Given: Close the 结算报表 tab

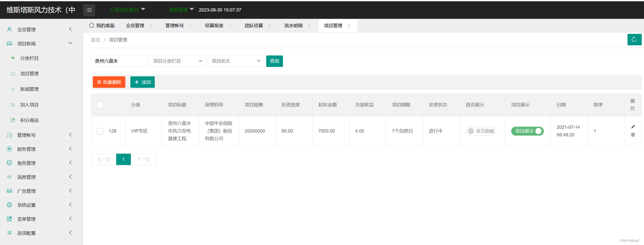Looking at the screenshot, I should [x=230, y=26].
